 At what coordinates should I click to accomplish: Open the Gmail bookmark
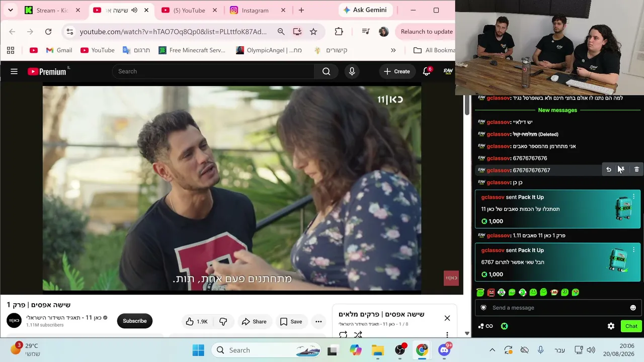tap(59, 50)
